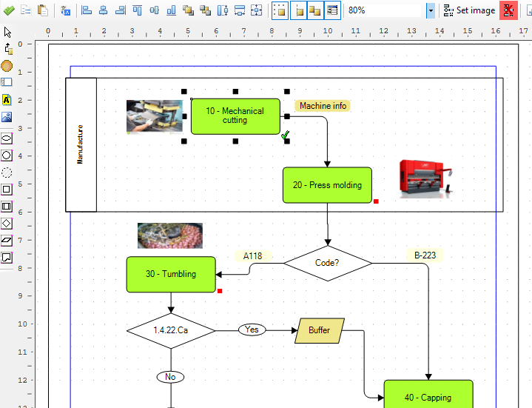This screenshot has width=532, height=408.
Task: Click the 1.4.22.Ca decision diamond
Action: (x=171, y=330)
